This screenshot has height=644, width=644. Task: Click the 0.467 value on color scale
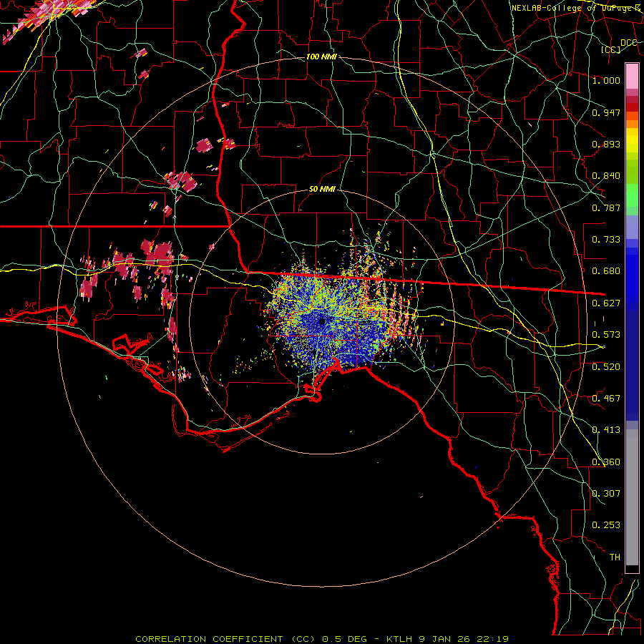point(606,399)
